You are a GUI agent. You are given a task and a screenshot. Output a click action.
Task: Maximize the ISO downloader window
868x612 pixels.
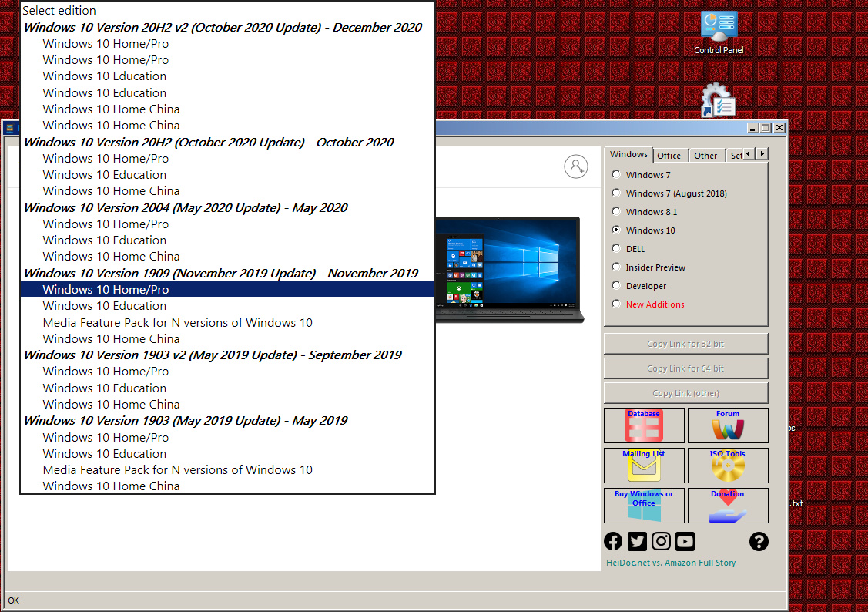pyautogui.click(x=766, y=128)
